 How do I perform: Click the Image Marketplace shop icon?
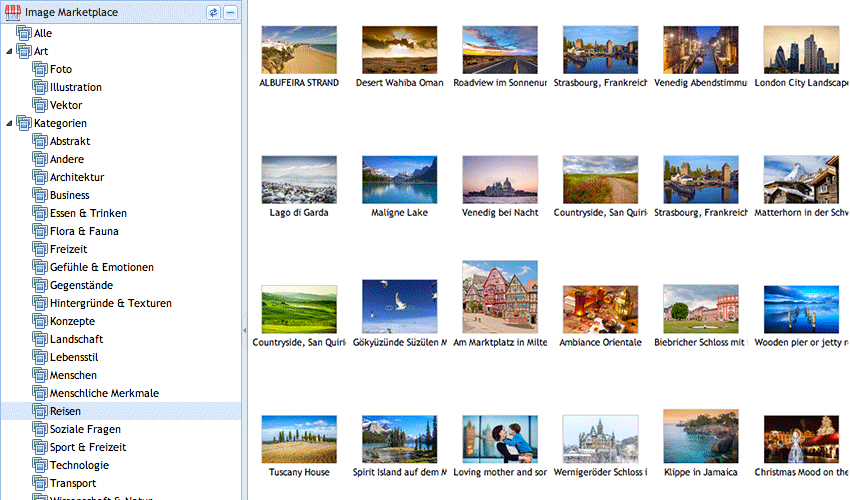click(x=13, y=12)
